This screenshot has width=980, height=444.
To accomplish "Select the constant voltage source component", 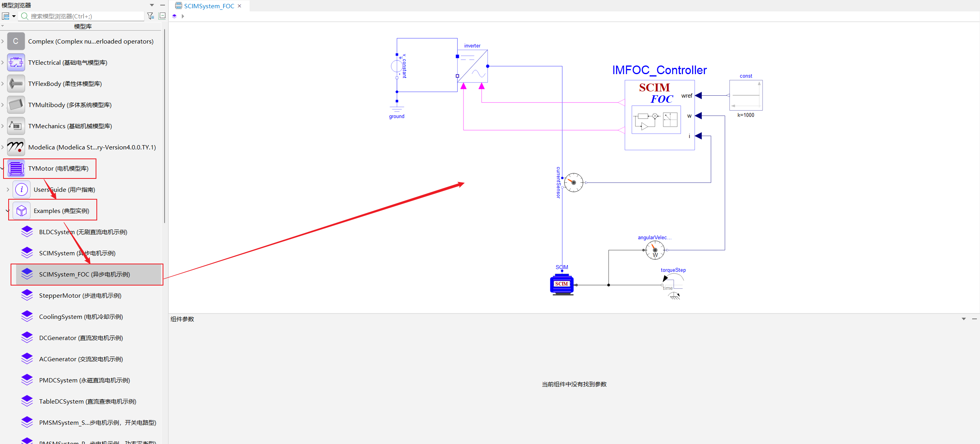I will 397,66.
